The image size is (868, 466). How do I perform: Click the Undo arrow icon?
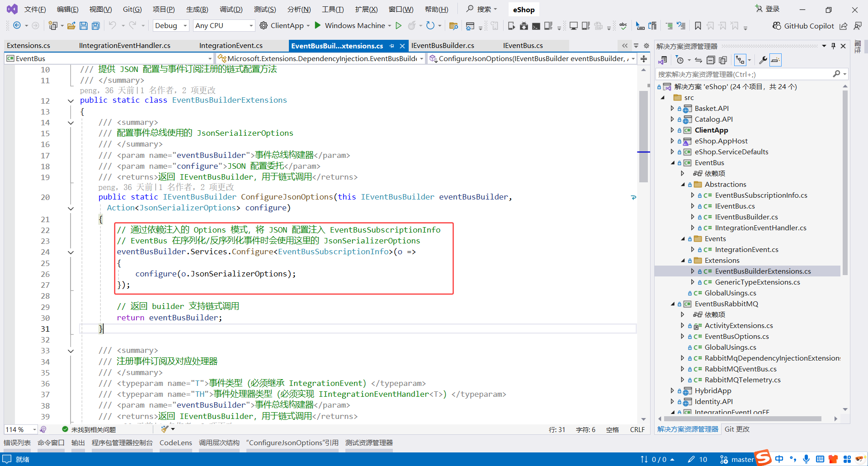tap(112, 26)
